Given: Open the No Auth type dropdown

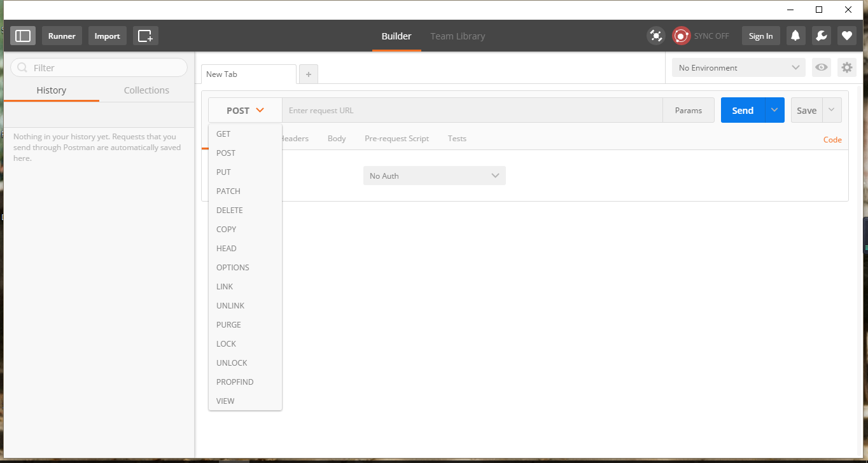Looking at the screenshot, I should (x=435, y=176).
